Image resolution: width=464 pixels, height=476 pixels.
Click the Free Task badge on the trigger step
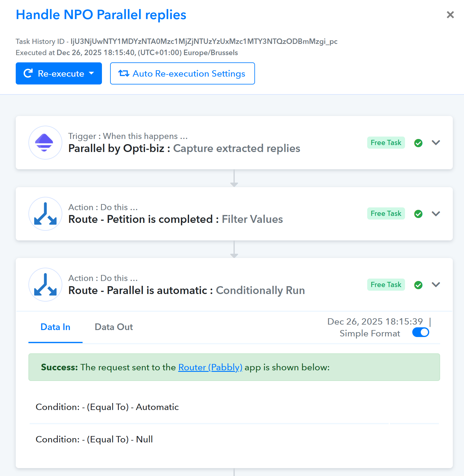pos(386,143)
